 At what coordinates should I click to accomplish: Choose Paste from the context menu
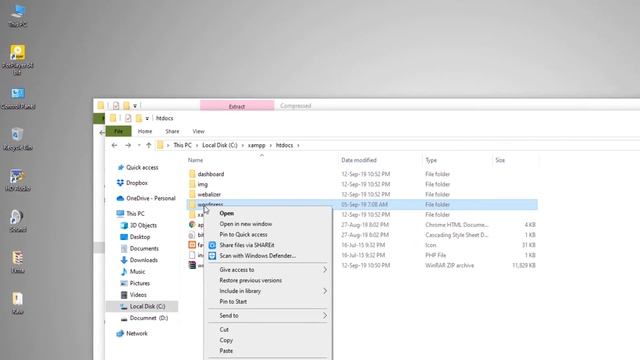click(226, 351)
